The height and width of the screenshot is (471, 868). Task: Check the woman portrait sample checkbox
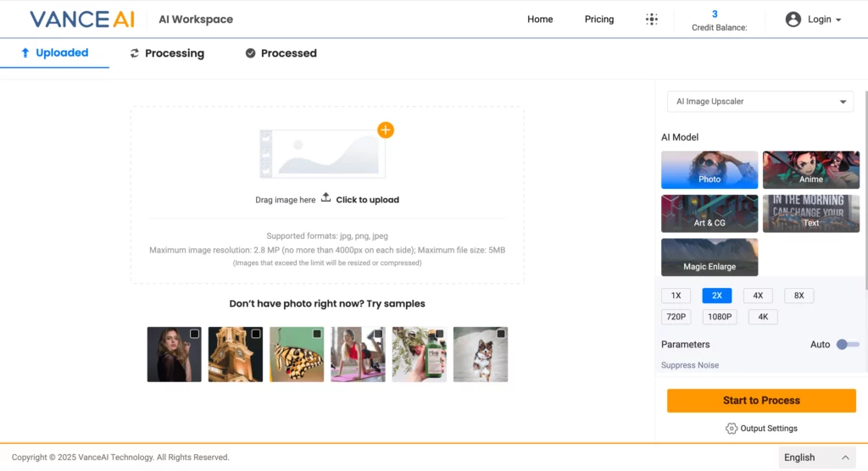point(194,334)
